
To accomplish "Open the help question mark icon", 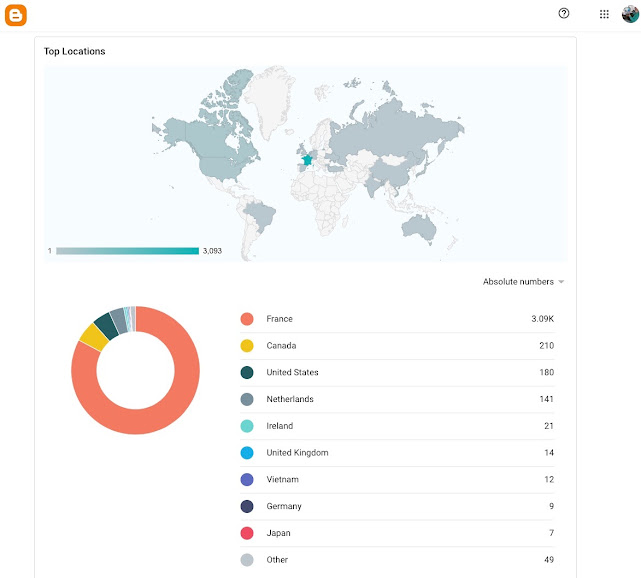I will (x=564, y=13).
